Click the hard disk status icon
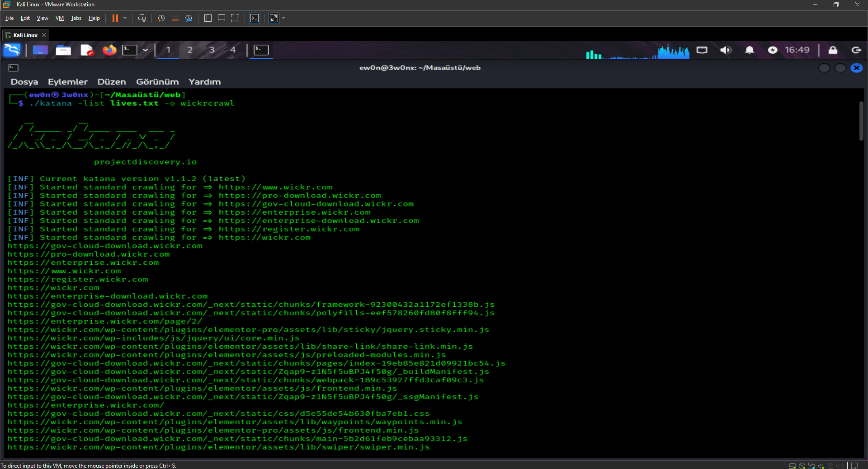This screenshot has height=469, width=868. pos(792,466)
